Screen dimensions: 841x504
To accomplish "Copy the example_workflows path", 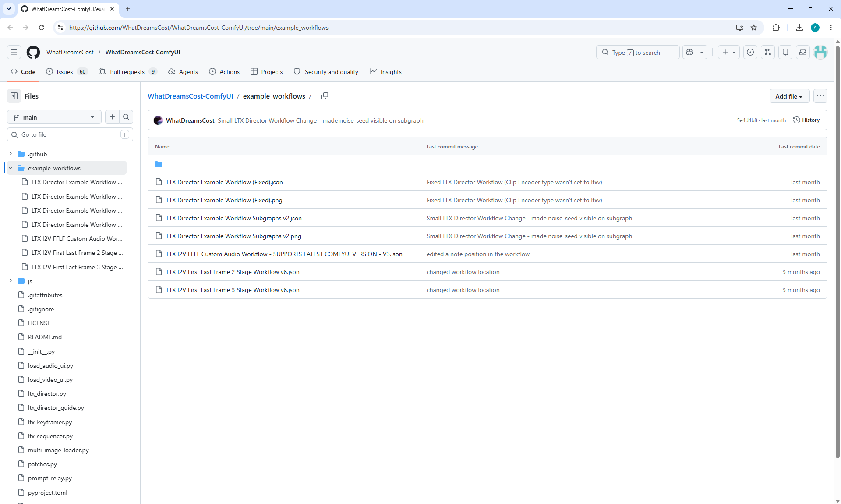I will pos(325,96).
